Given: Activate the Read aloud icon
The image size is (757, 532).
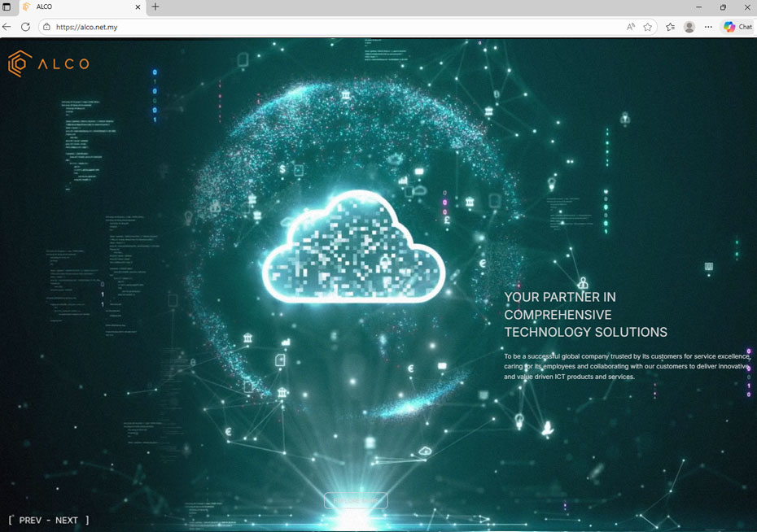Looking at the screenshot, I should [x=631, y=27].
